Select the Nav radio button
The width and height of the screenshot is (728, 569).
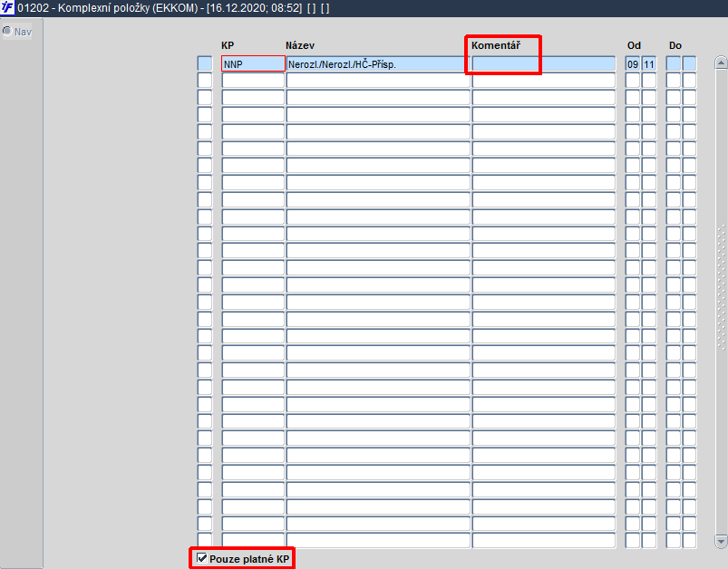7,31
